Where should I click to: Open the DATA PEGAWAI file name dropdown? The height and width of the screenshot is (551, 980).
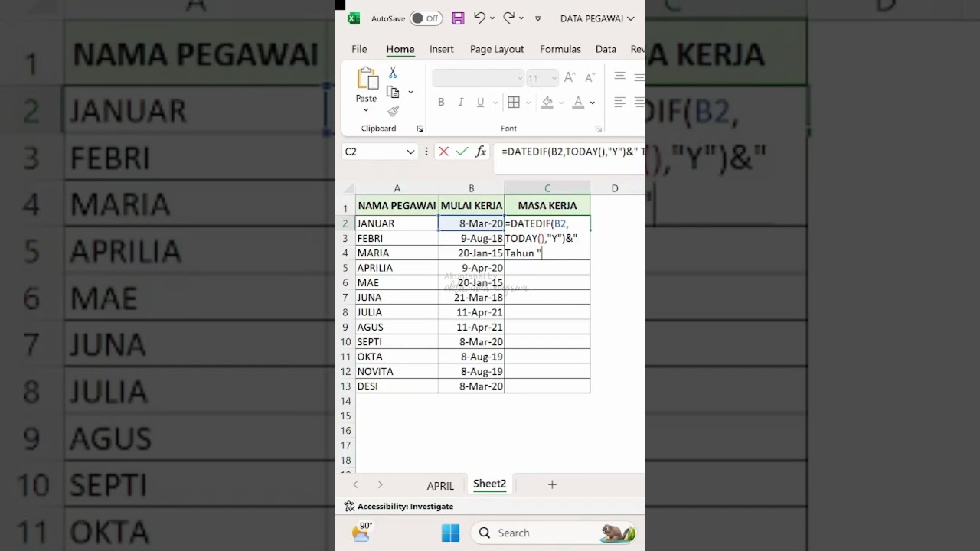(597, 18)
